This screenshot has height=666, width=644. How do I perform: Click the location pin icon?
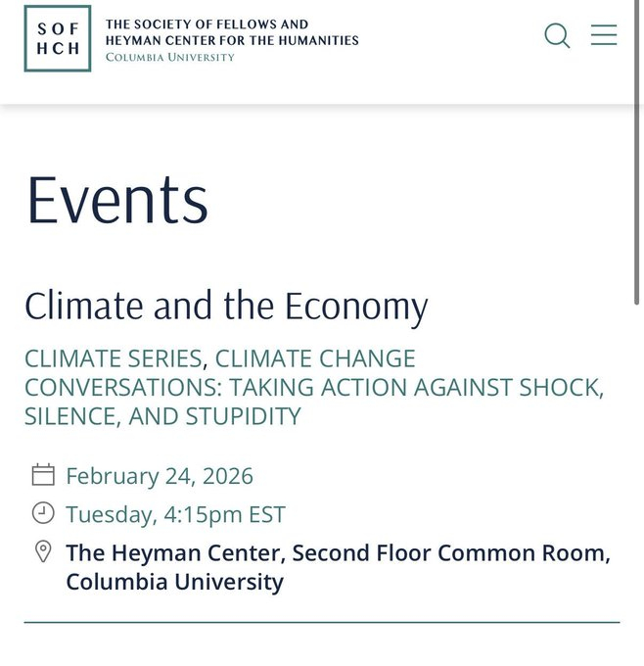(x=43, y=552)
